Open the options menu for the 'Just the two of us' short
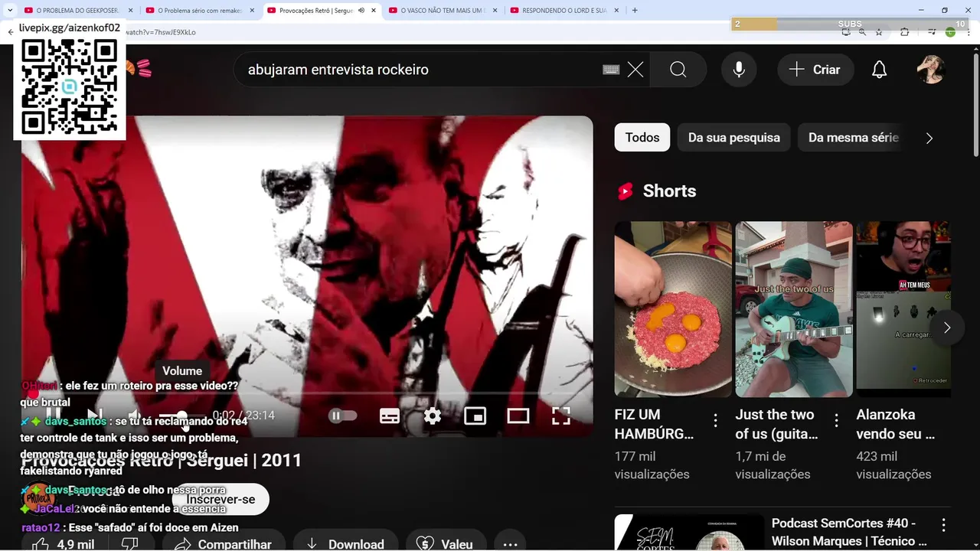 click(837, 420)
